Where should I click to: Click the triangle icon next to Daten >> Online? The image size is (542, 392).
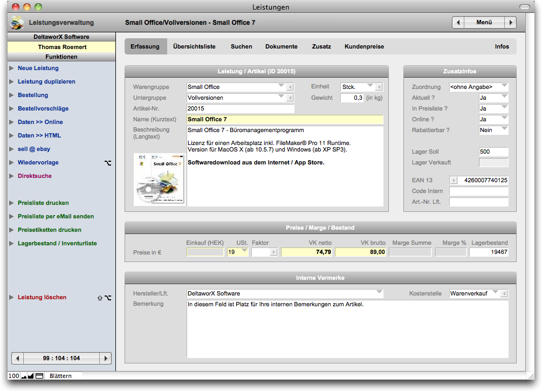(12, 122)
